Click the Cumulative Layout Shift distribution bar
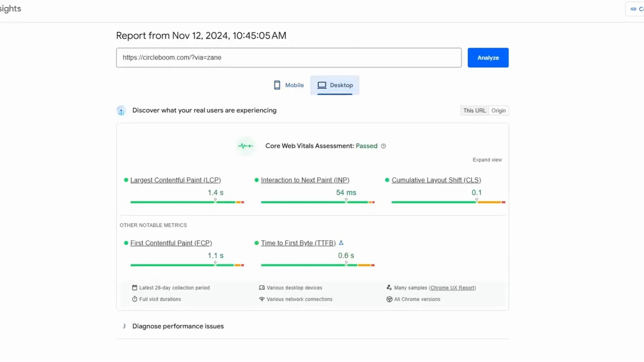 coord(448,202)
